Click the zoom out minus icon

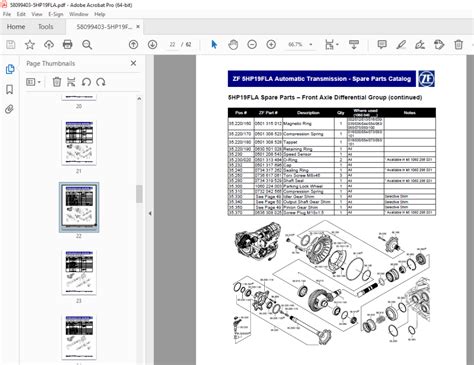click(x=252, y=44)
